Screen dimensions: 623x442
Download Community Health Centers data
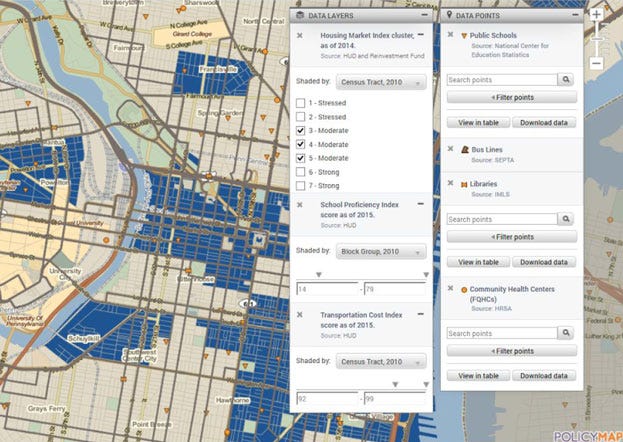[544, 376]
